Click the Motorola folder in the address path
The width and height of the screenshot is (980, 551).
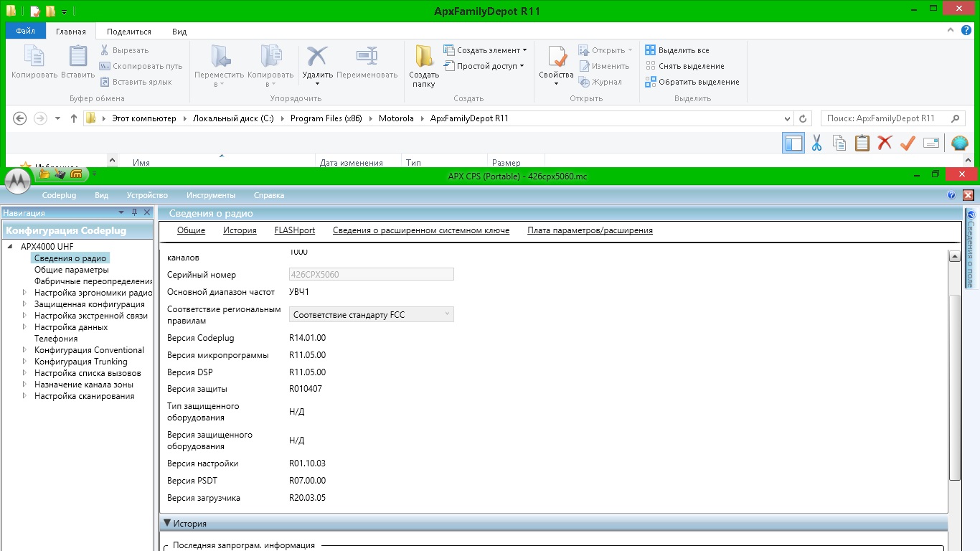pos(396,118)
